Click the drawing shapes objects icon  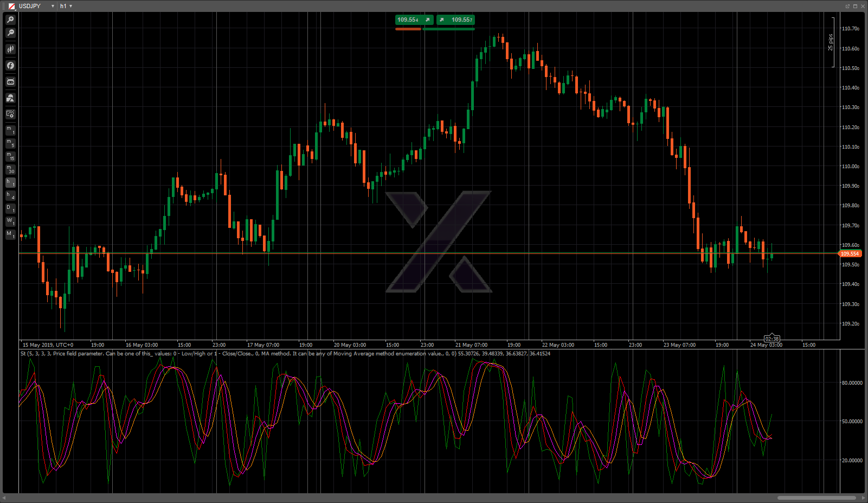[x=10, y=98]
